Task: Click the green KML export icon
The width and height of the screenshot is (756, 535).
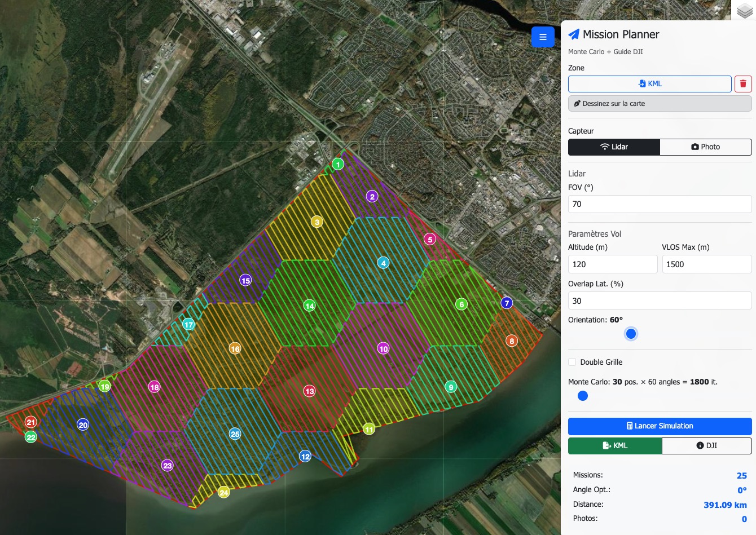Action: [606, 445]
